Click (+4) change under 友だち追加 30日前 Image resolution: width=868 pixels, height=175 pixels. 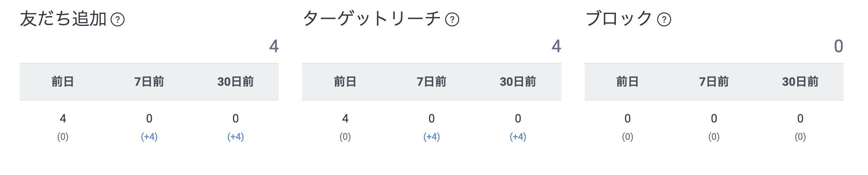235,137
